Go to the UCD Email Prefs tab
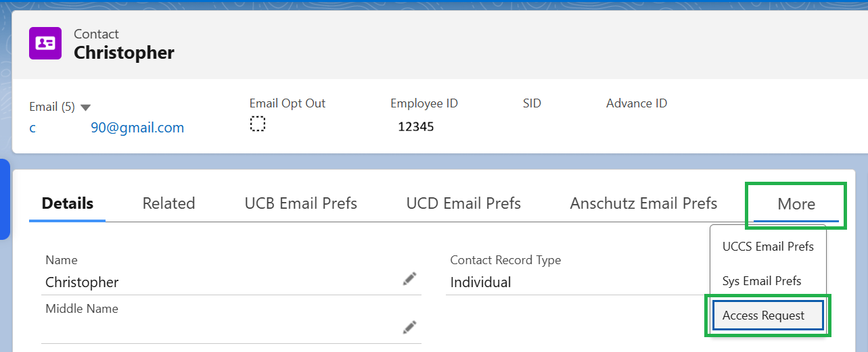 pos(463,203)
